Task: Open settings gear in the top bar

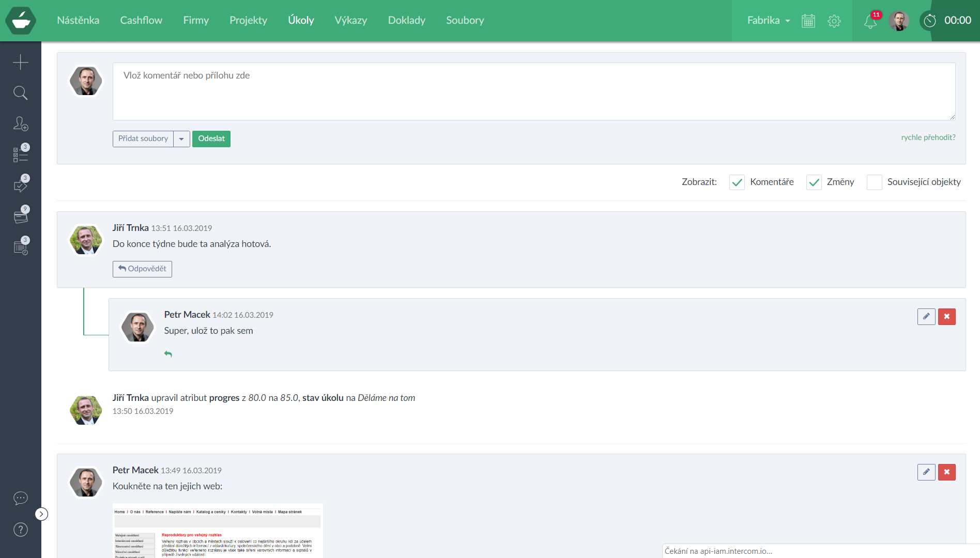Action: pyautogui.click(x=834, y=21)
